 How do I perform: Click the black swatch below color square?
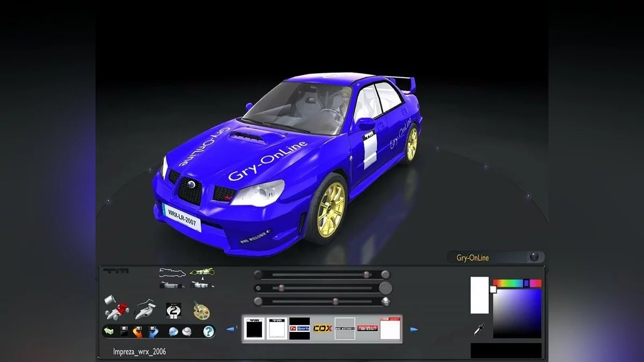[506, 351]
